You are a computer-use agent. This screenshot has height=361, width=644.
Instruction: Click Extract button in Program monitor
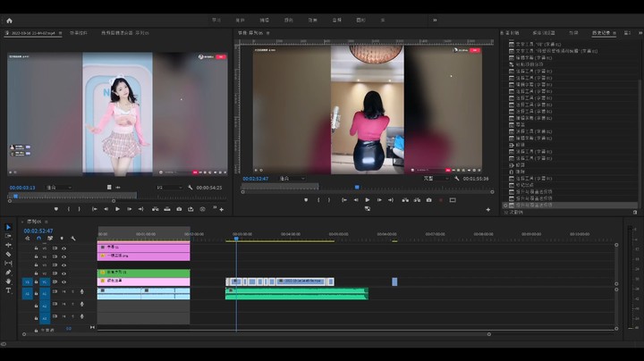(418, 200)
